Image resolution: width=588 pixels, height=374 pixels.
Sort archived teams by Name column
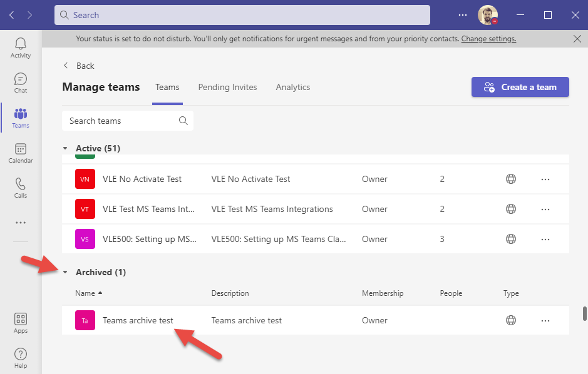tap(88, 293)
